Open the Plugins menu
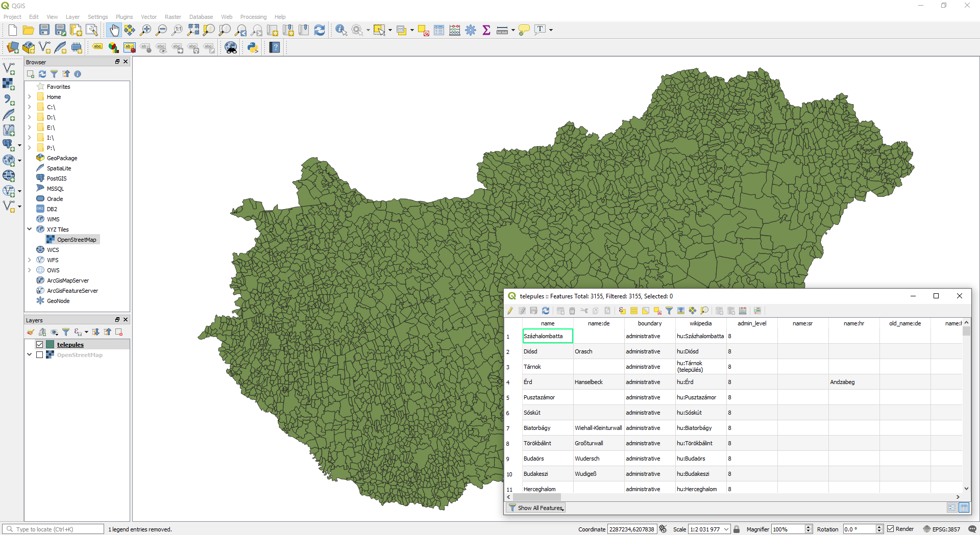Screen dimensions: 980x535 pyautogui.click(x=124, y=17)
